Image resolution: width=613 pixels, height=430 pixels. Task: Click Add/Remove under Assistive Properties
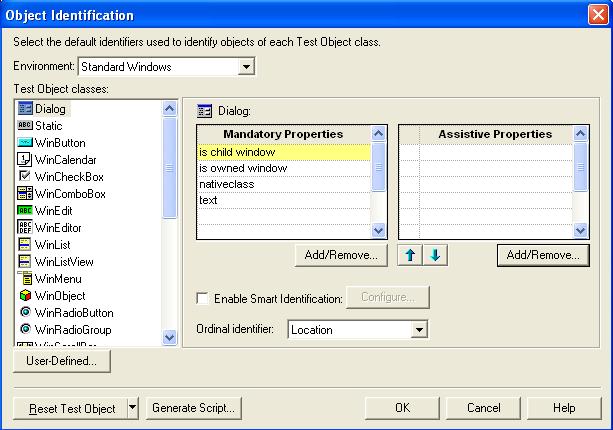point(543,255)
